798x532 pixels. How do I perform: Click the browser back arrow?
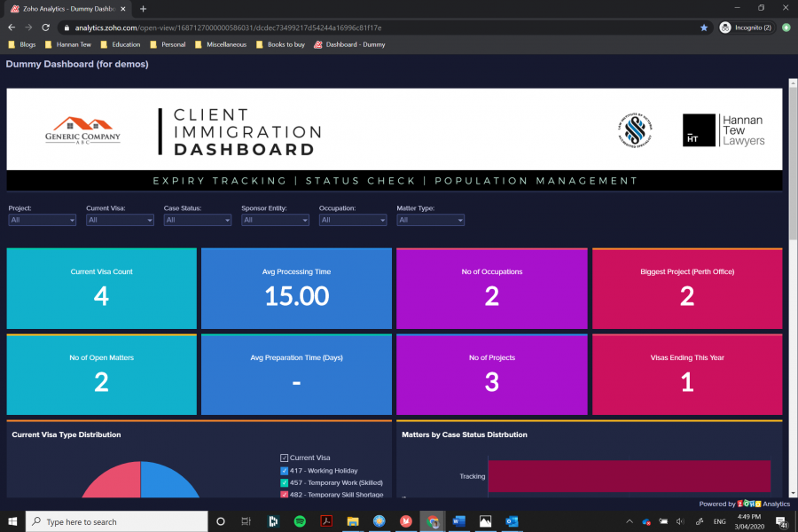(10, 27)
